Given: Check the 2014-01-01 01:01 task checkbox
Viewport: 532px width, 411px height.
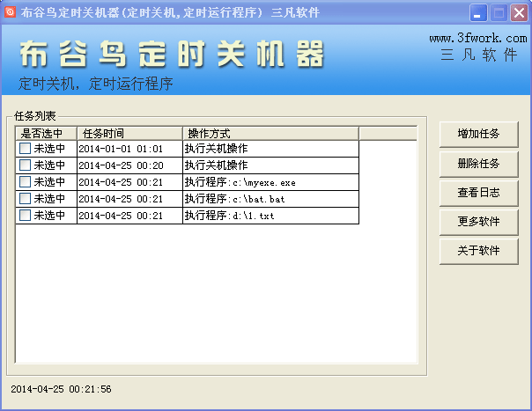Looking at the screenshot, I should [x=25, y=149].
